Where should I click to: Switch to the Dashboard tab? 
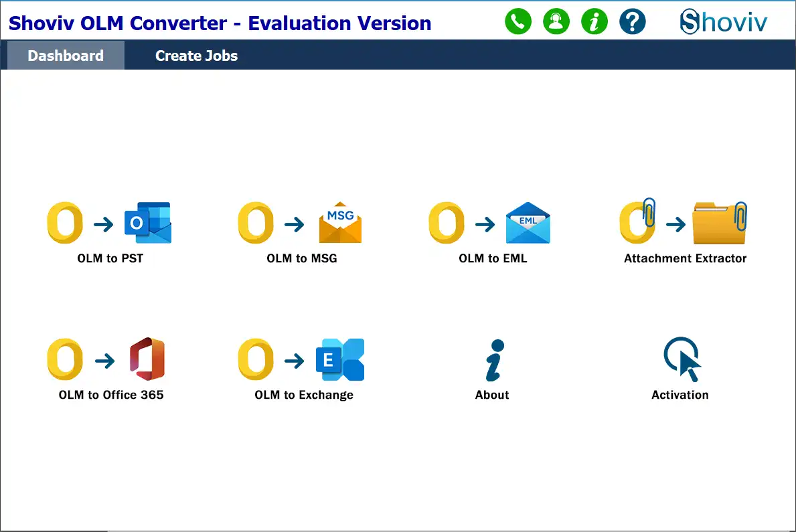pos(66,56)
